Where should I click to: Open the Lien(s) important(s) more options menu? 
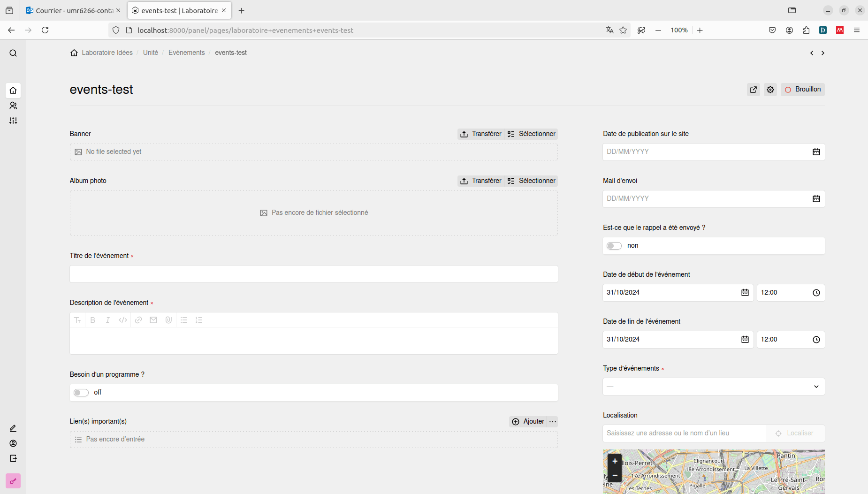(x=553, y=422)
